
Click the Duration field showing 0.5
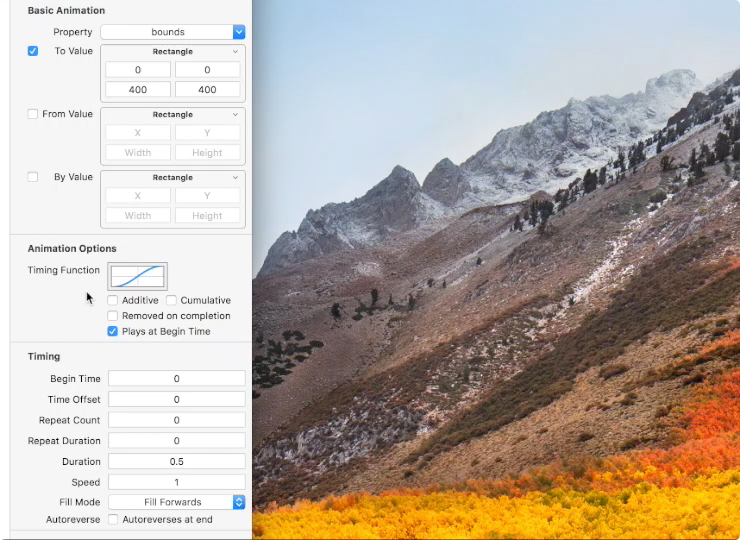177,462
